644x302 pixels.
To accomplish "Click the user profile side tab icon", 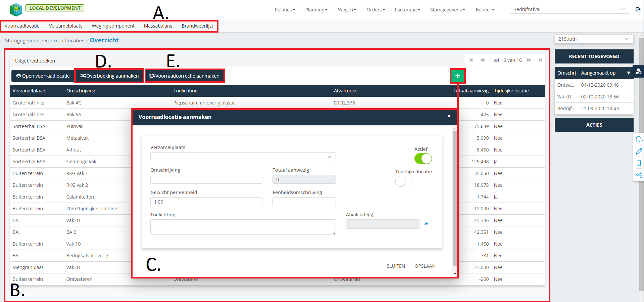I will pos(638,71).
